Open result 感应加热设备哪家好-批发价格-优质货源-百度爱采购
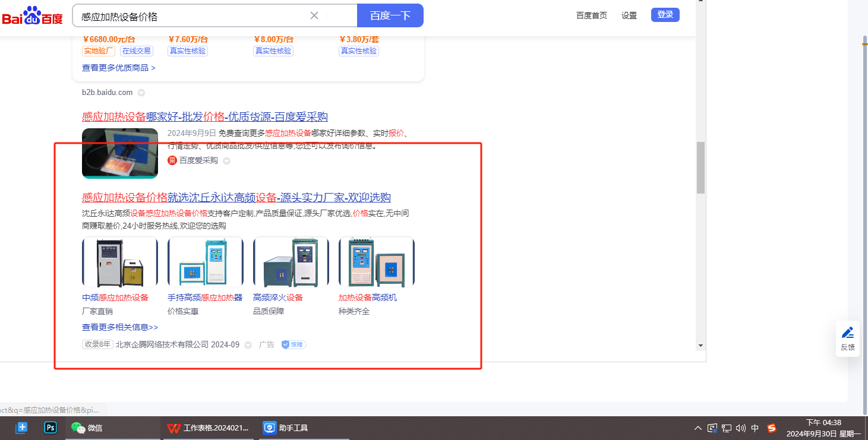Screen dimensions: 868x440 pyautogui.click(x=205, y=116)
